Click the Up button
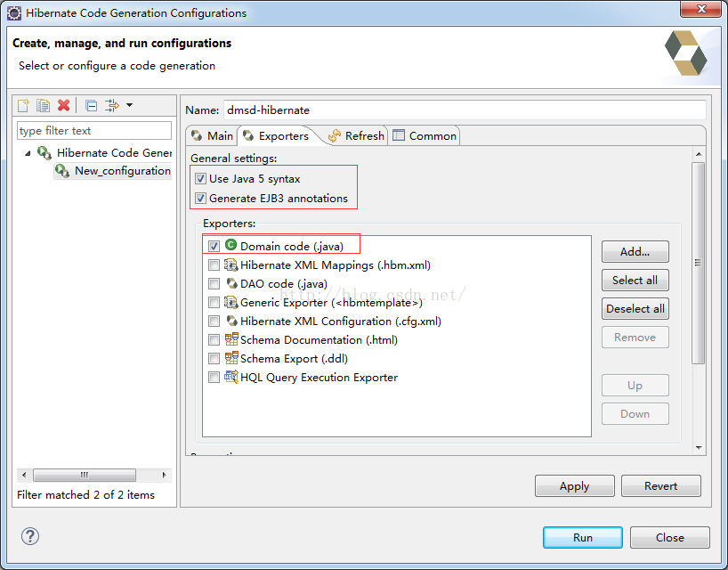728x570 pixels. click(x=635, y=385)
